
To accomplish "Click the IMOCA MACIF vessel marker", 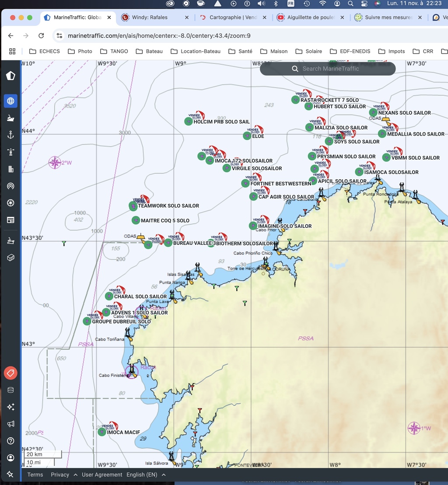I will coord(102,432).
